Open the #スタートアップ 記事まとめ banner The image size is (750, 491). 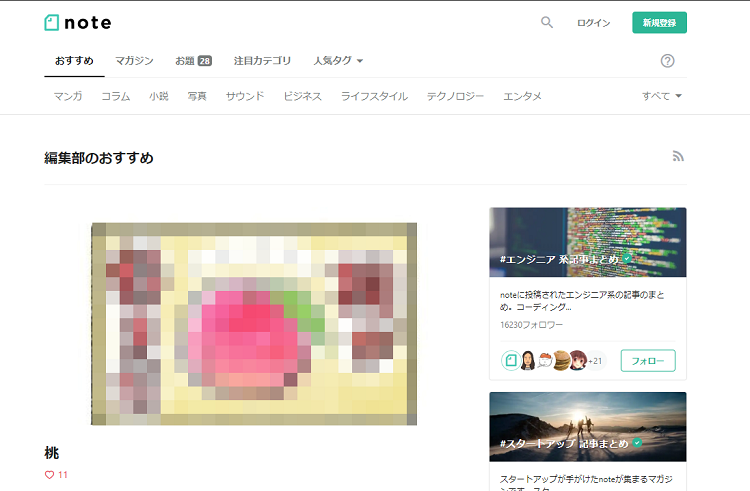[588, 427]
